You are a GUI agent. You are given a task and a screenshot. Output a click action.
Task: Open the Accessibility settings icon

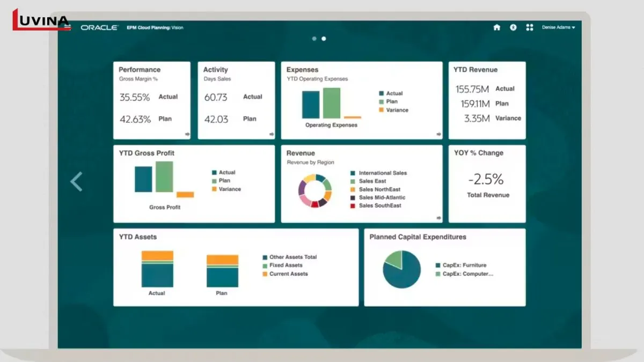[513, 27]
